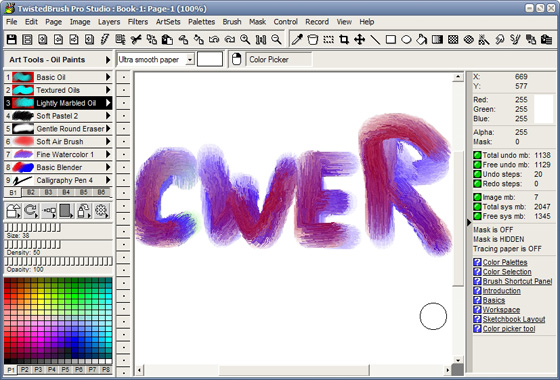Open the Color Palettes help link

505,262
